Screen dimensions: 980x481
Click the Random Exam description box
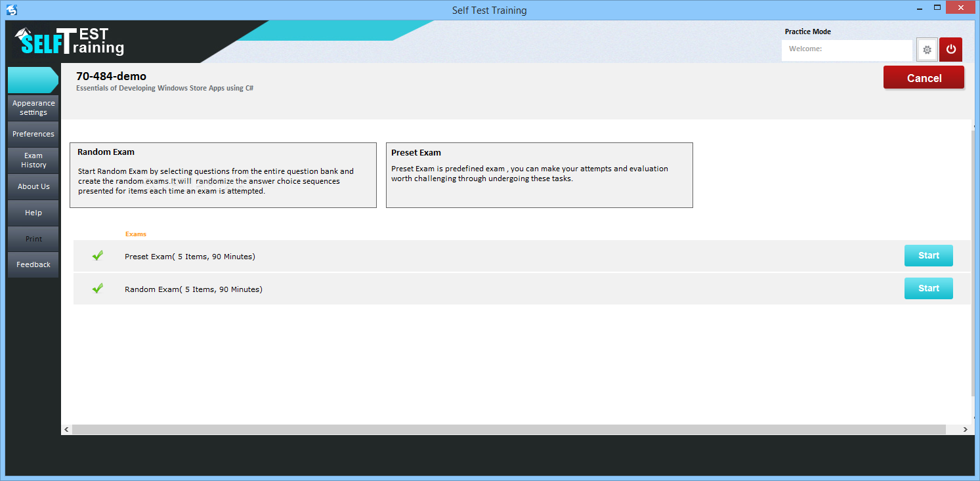coord(223,175)
